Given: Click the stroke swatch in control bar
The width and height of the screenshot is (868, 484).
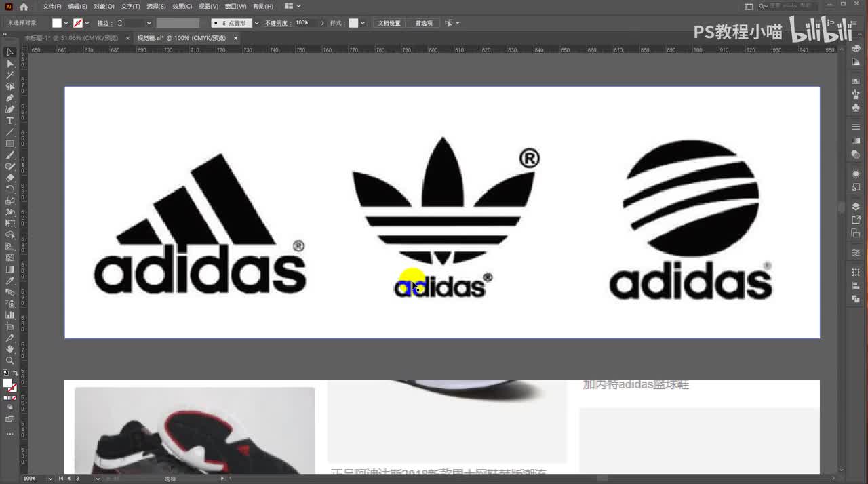Looking at the screenshot, I should click(x=78, y=23).
